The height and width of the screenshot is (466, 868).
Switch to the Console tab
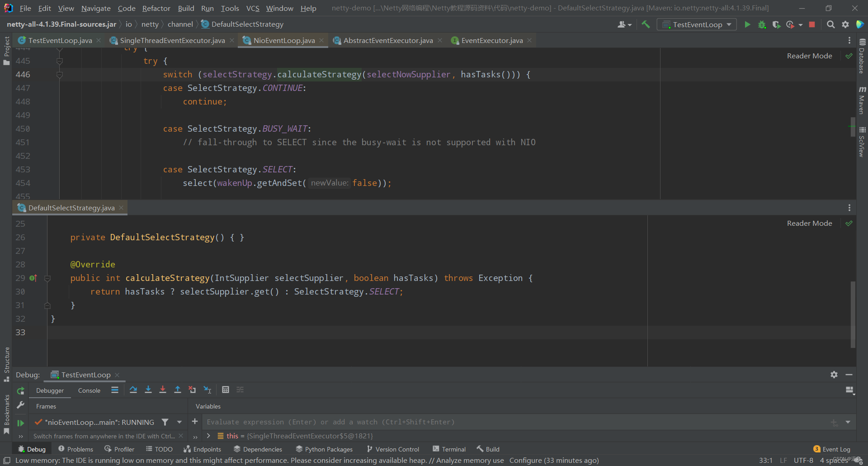coord(89,390)
